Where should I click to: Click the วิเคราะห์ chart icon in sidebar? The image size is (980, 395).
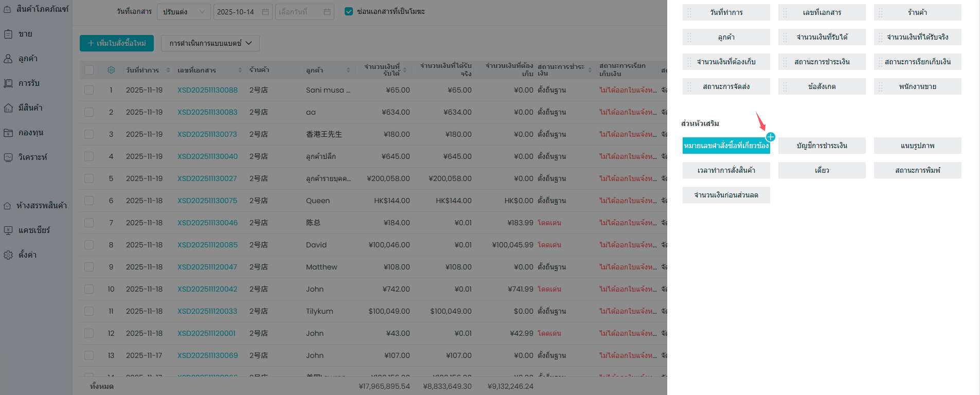click(8, 157)
